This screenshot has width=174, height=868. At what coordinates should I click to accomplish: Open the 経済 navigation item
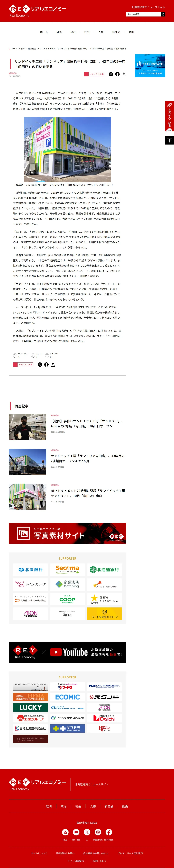(59, 32)
